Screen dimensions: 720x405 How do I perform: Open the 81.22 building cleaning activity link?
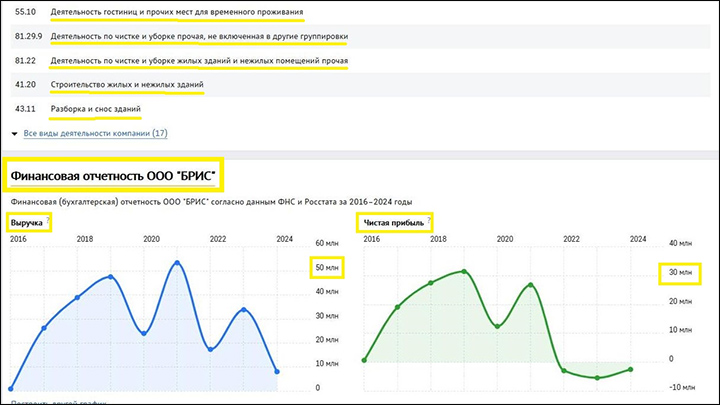point(199,61)
